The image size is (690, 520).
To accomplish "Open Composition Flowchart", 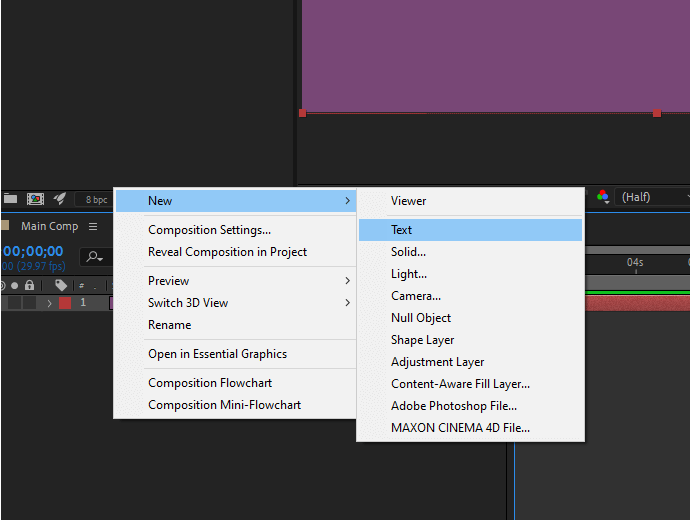I will tap(235, 383).
